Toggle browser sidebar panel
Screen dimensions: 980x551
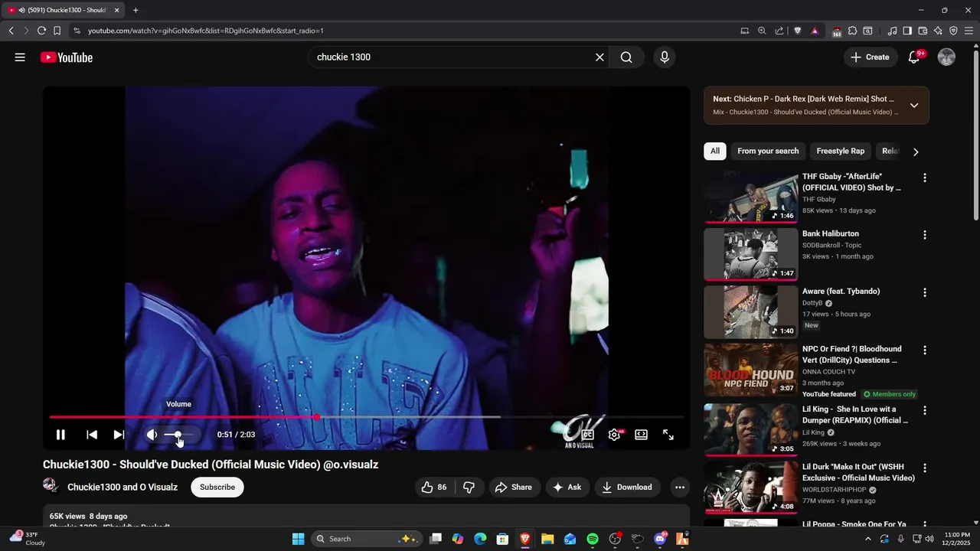coord(907,31)
